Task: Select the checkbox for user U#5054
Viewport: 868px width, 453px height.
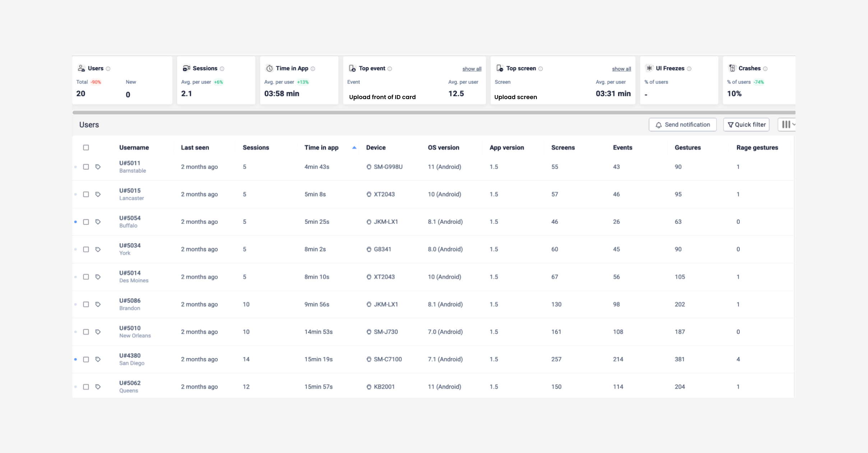Action: (86, 221)
